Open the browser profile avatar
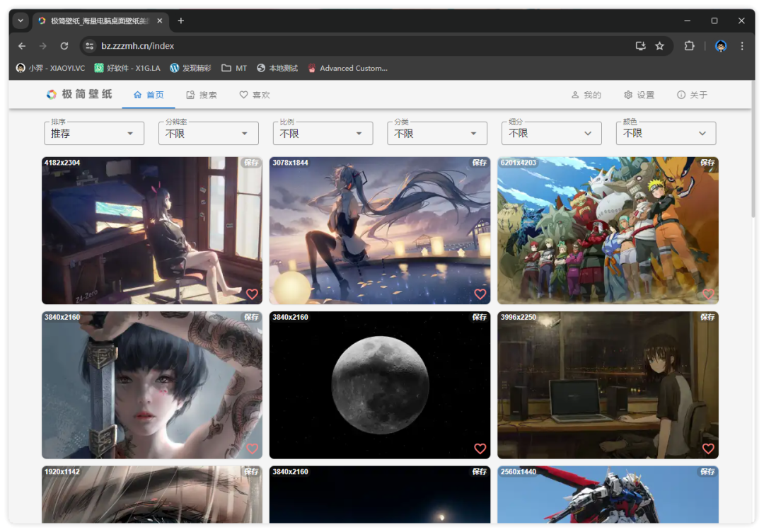 coord(721,46)
